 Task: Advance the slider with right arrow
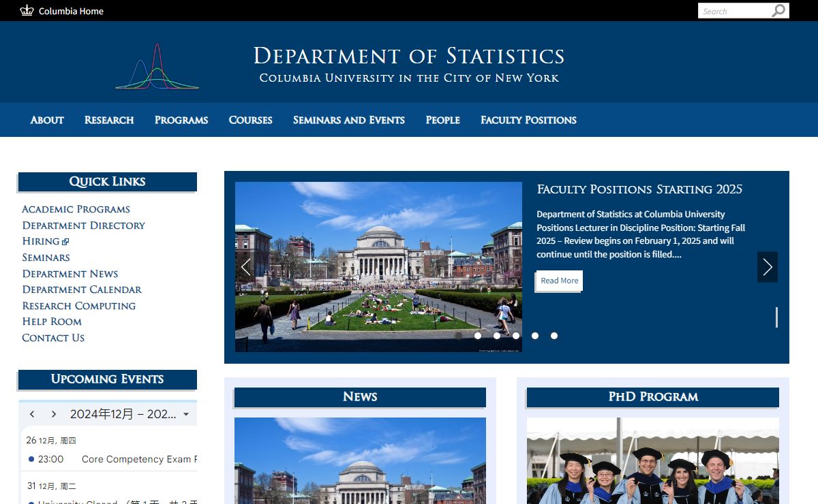[768, 267]
